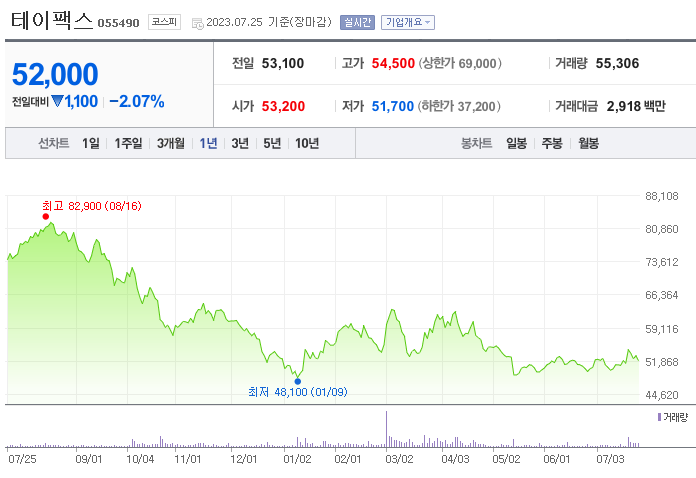Click the calendar clock icon beside the date
This screenshot has height=478, width=696.
click(198, 24)
